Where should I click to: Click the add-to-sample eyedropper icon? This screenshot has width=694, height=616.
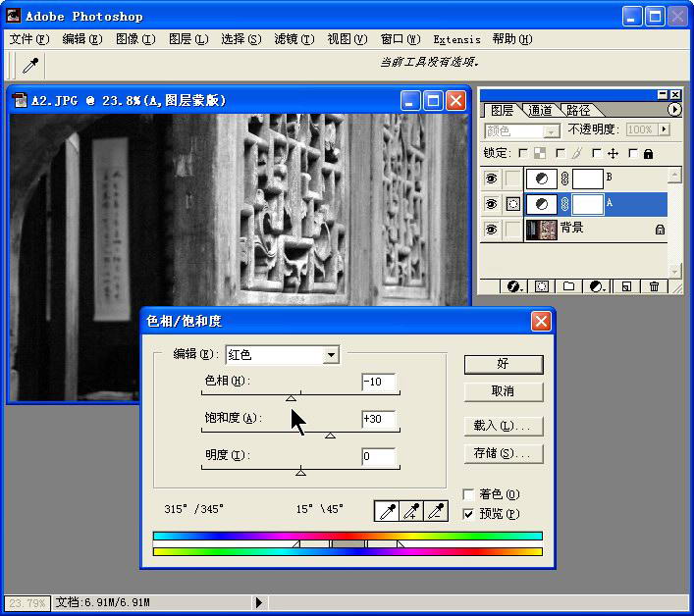(x=412, y=511)
